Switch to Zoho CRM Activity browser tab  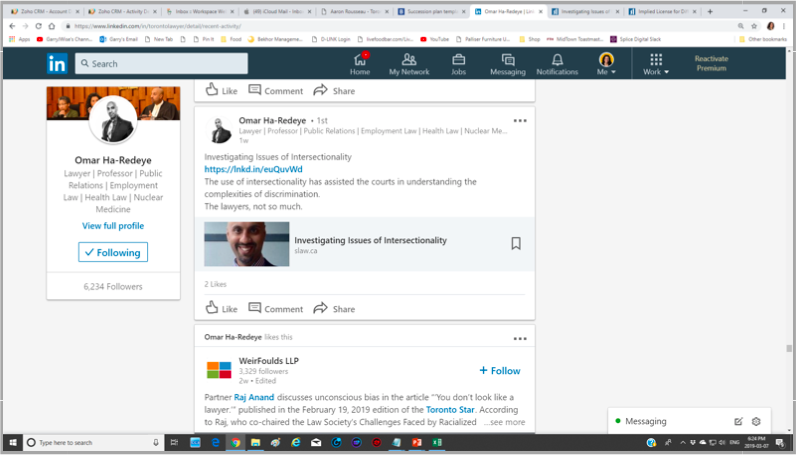point(122,11)
